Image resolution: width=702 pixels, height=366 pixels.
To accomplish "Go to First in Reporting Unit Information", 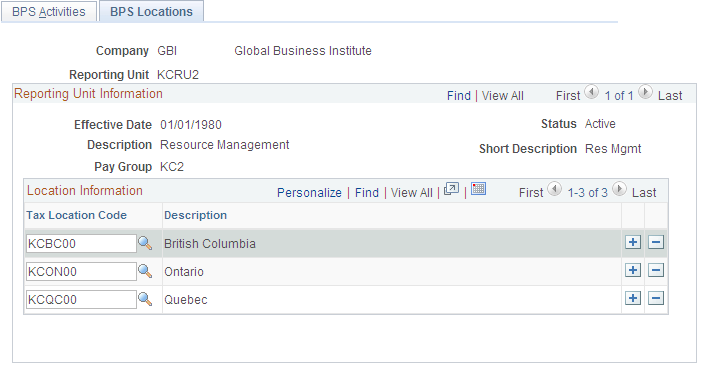I will [x=568, y=96].
